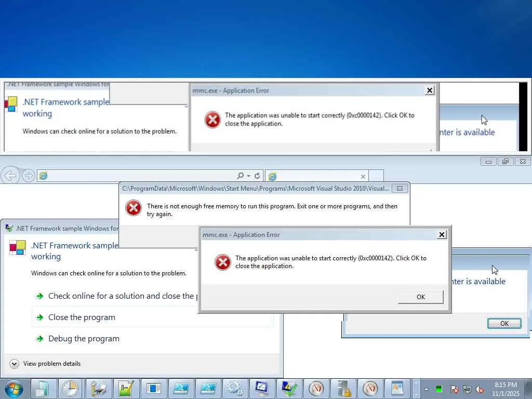The height and width of the screenshot is (399, 532).
Task: Click the red error icon in memory dialog
Action: click(134, 208)
